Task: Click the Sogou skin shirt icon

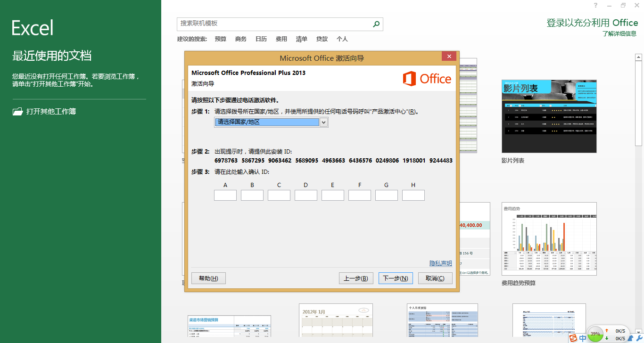Action: [x=630, y=338]
